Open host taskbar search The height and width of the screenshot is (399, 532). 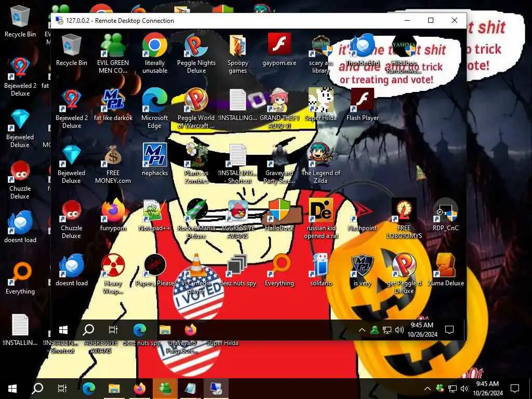tap(37, 389)
